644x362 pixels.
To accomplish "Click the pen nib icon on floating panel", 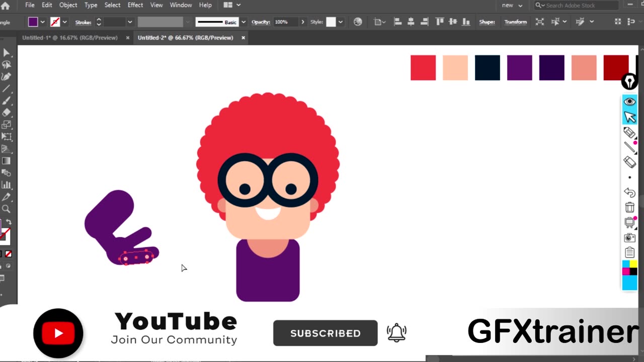I will 629,81.
